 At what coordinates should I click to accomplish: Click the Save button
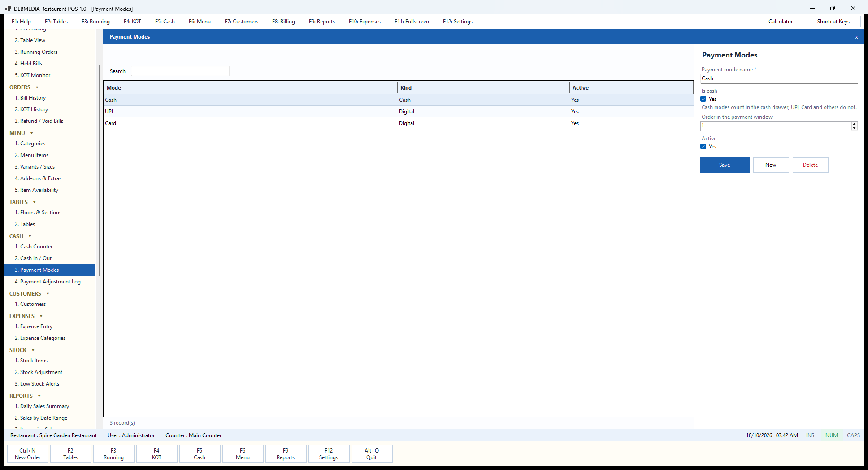pos(725,165)
